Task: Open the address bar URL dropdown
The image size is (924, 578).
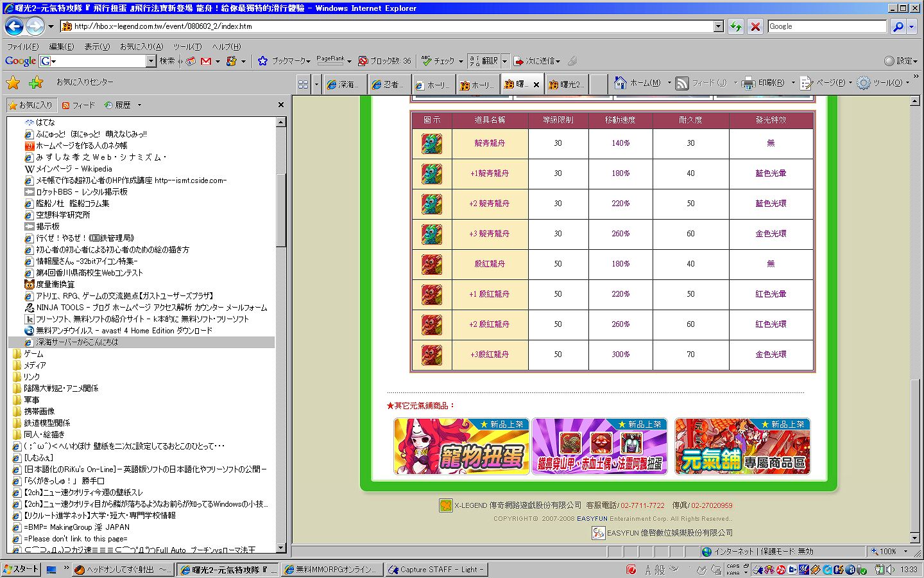Action: 719,26
